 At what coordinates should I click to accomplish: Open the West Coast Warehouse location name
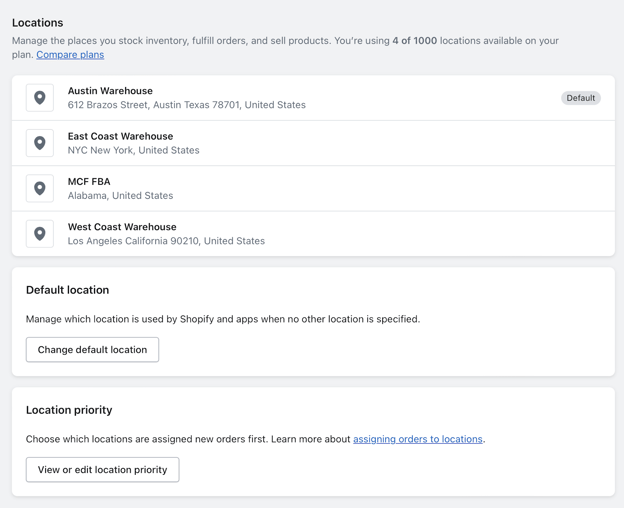[x=122, y=227]
